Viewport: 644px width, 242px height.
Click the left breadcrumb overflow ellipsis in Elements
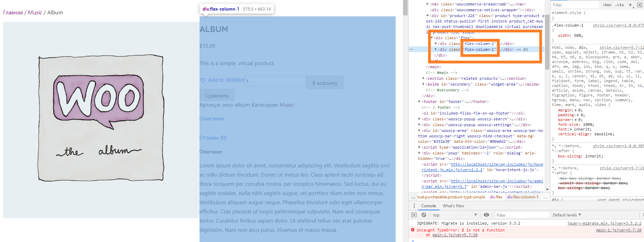point(413,197)
